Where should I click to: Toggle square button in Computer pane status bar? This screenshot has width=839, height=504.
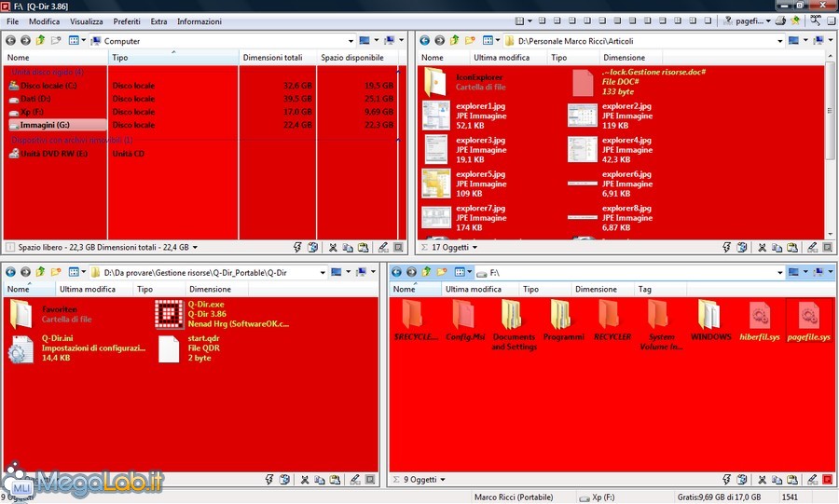pyautogui.click(x=399, y=248)
